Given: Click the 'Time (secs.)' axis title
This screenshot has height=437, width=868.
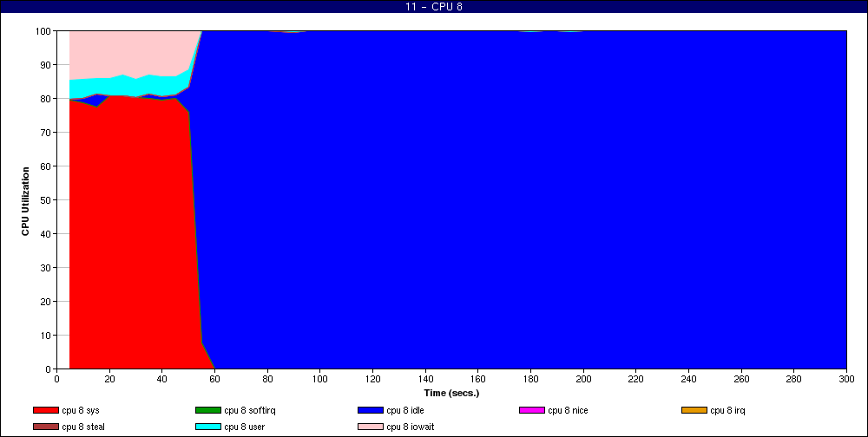Looking at the screenshot, I should pyautogui.click(x=451, y=394).
